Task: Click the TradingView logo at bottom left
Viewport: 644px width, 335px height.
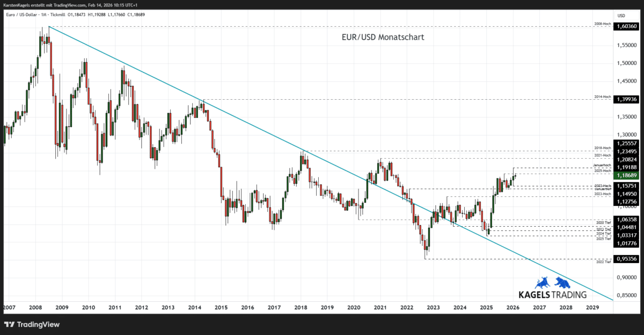Action: click(x=32, y=324)
